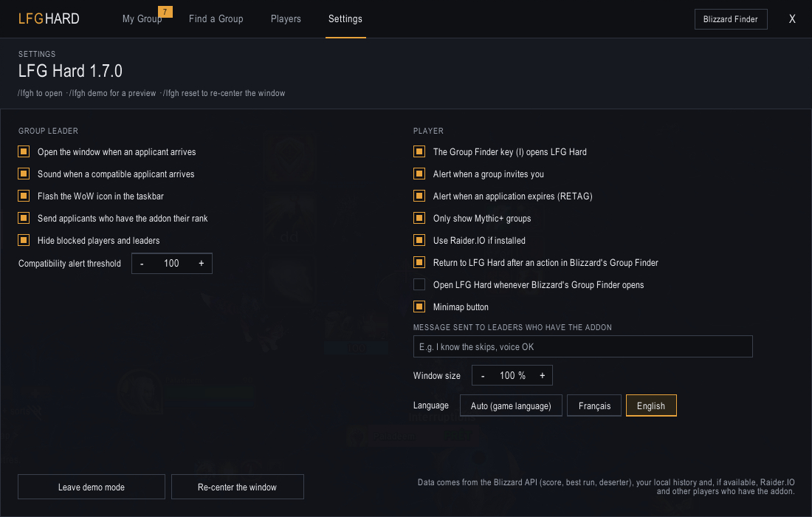Viewport: 812px width, 517px height.
Task: Toggle 'Open the window when an applicant arrives'
Action: click(x=24, y=151)
